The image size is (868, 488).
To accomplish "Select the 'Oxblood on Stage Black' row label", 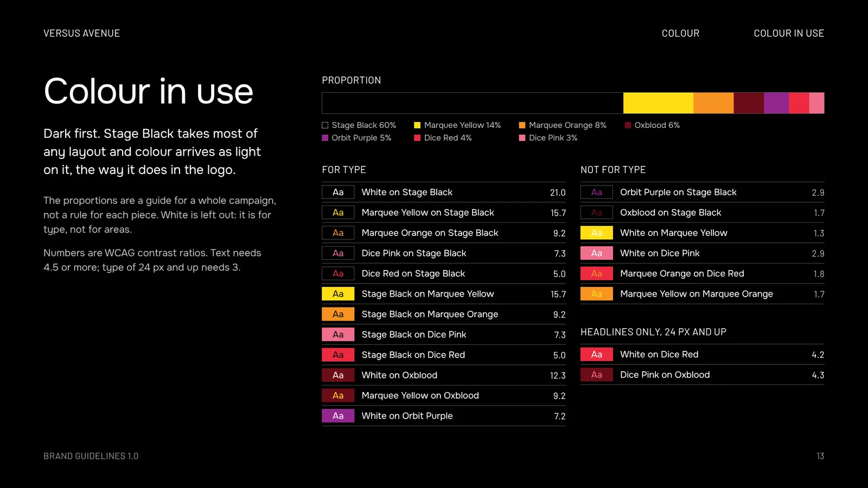I will (671, 213).
